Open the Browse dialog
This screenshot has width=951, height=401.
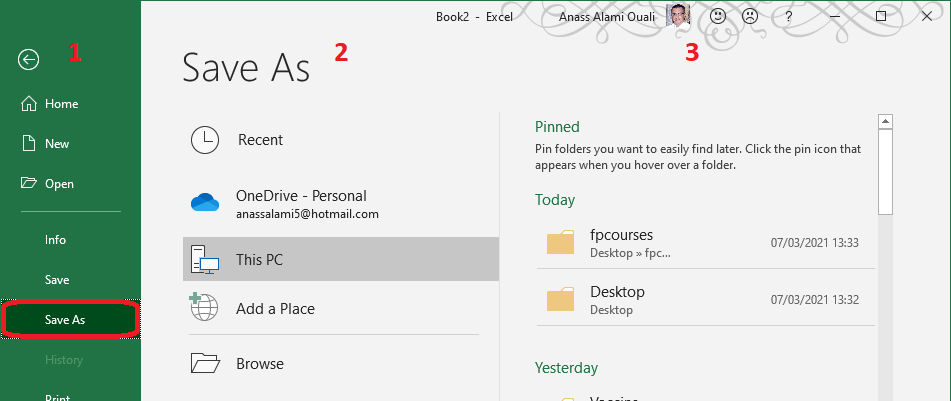tap(341, 364)
